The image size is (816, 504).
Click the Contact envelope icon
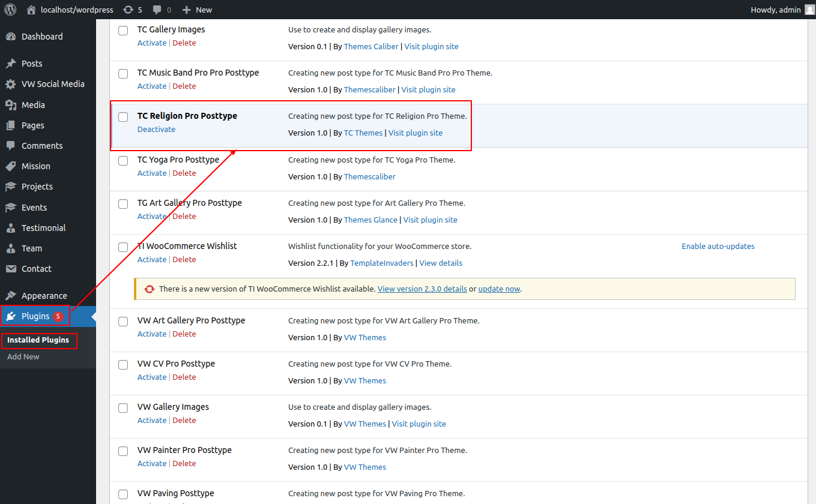pos(11,269)
